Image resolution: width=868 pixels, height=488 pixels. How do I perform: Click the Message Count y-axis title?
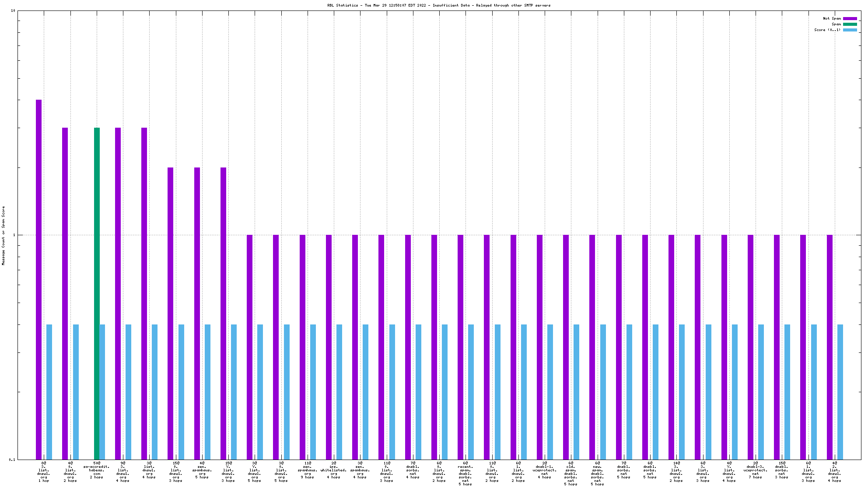point(3,235)
